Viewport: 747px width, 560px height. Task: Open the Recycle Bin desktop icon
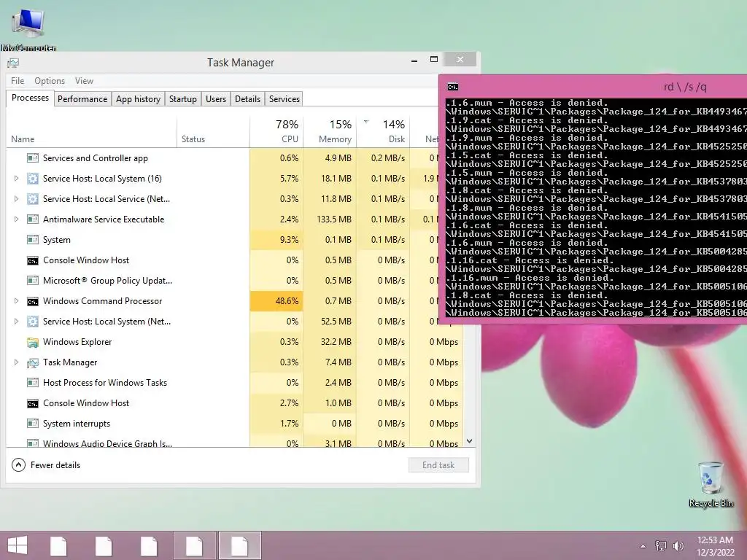point(711,484)
